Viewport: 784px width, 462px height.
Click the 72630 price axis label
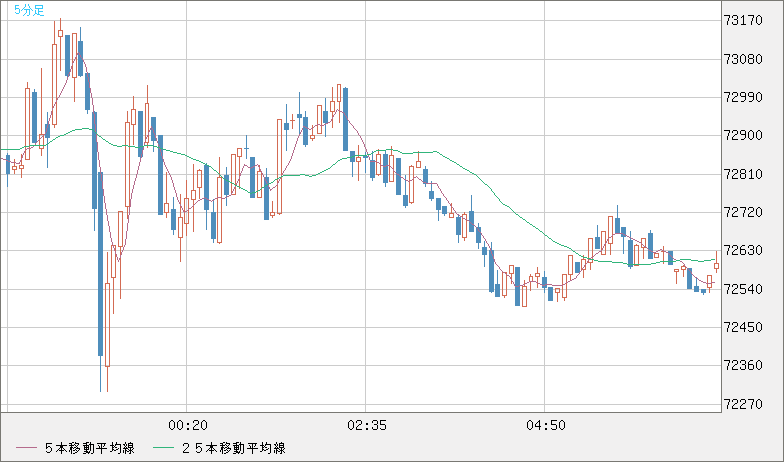tap(743, 250)
